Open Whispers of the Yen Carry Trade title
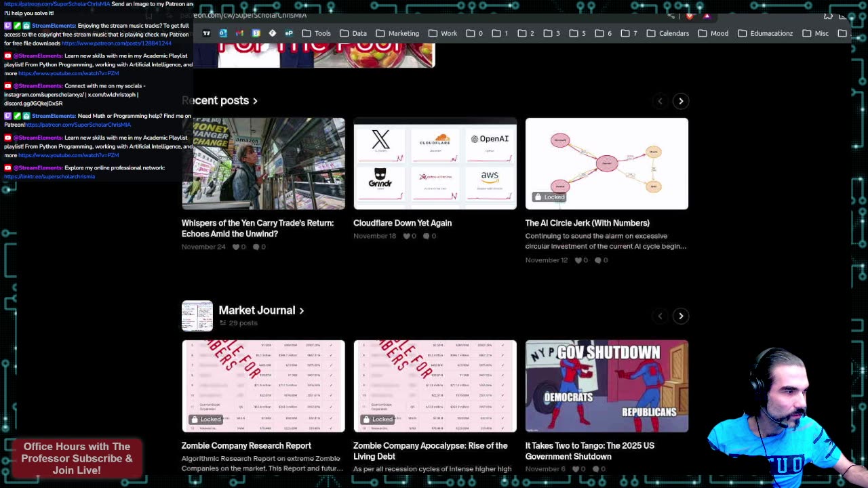This screenshot has width=868, height=488. (258, 228)
